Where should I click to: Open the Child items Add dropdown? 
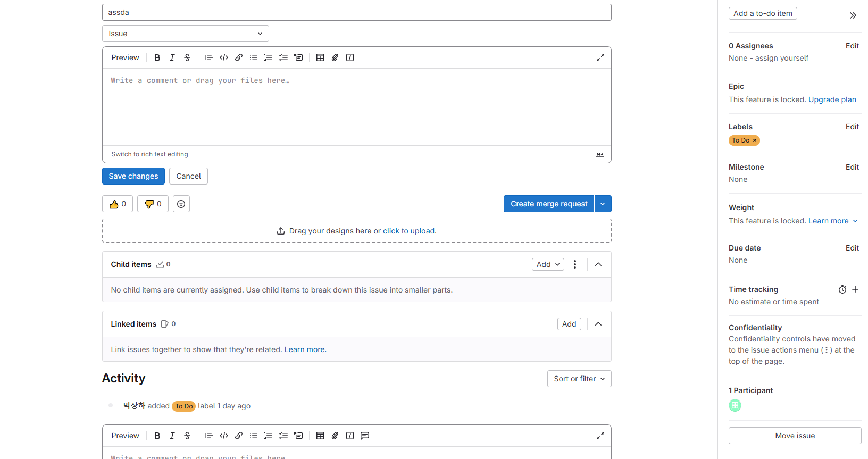[x=548, y=264]
